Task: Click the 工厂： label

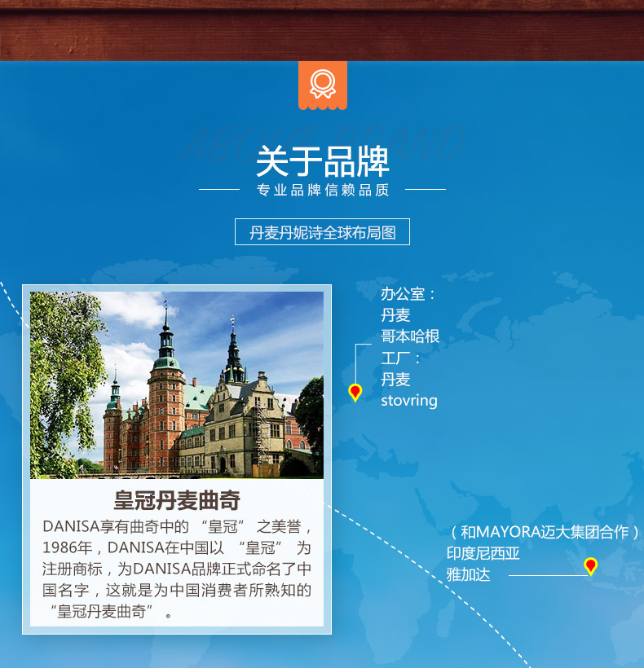Action: pyautogui.click(x=400, y=358)
